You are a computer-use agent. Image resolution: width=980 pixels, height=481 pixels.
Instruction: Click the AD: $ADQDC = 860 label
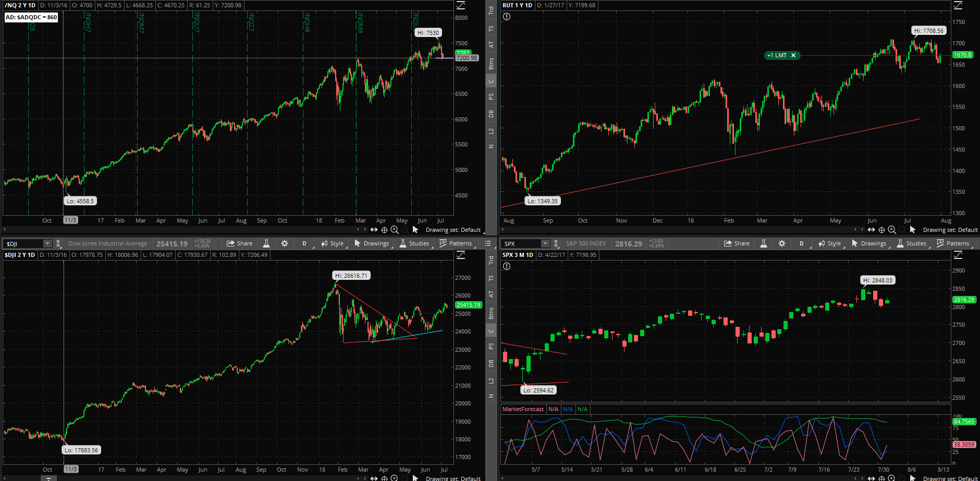(31, 17)
